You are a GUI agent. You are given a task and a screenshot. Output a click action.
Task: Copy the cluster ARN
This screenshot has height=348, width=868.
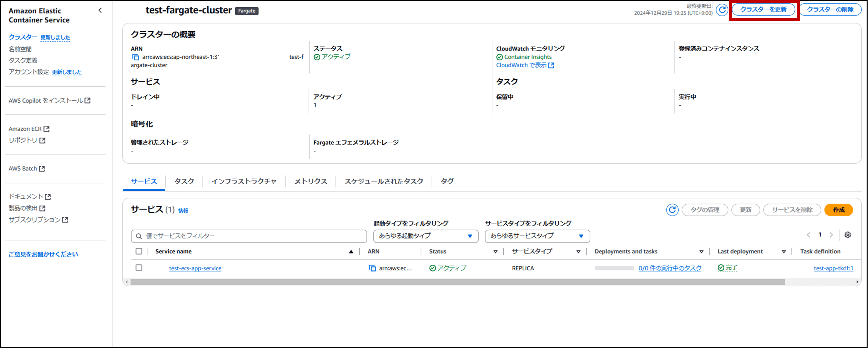click(135, 57)
